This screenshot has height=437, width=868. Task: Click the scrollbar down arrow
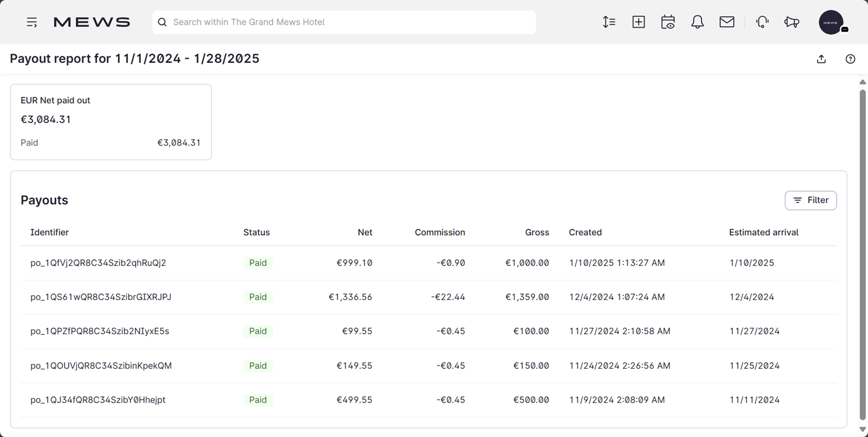coord(863,429)
